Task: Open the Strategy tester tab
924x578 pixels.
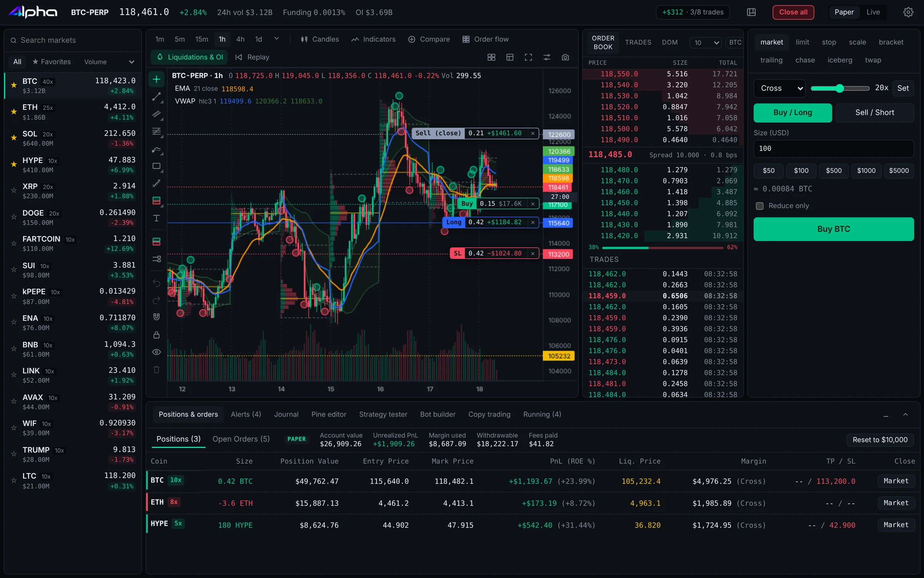Action: [x=383, y=415]
